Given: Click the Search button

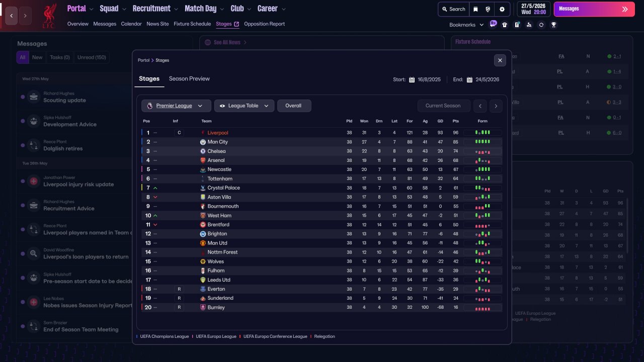Looking at the screenshot, I should (453, 9).
